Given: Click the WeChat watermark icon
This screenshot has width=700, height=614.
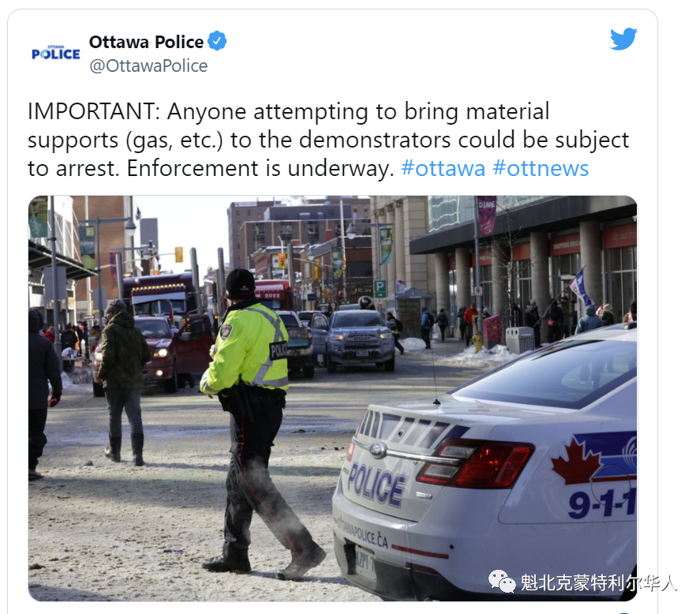Looking at the screenshot, I should [502, 581].
